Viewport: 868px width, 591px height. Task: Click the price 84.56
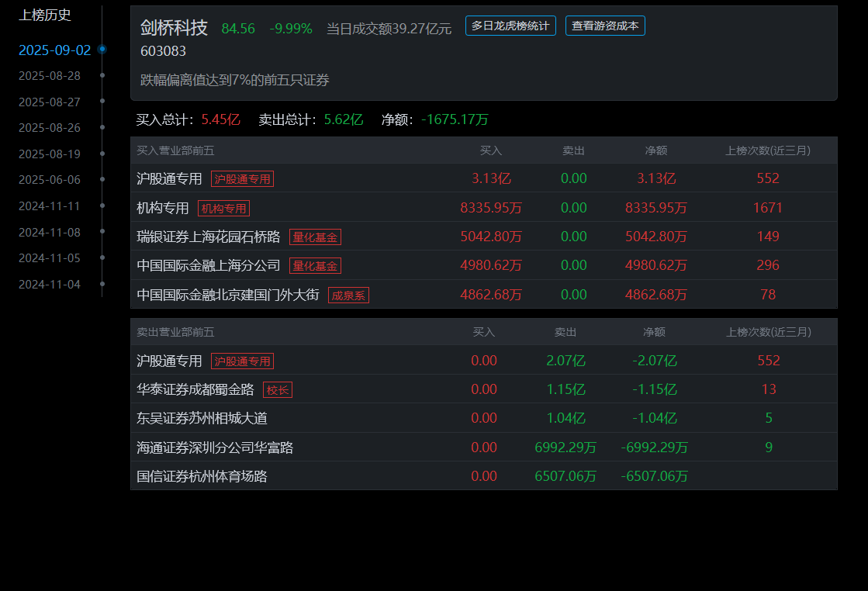tap(238, 29)
